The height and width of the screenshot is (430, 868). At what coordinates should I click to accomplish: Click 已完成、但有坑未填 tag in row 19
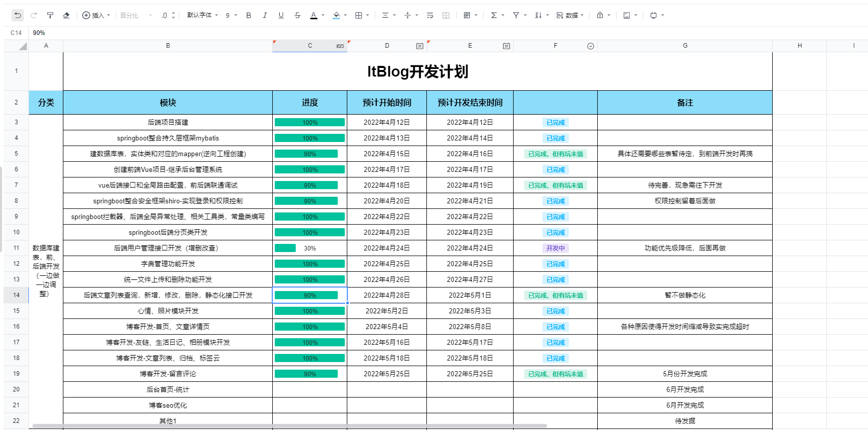tap(556, 374)
